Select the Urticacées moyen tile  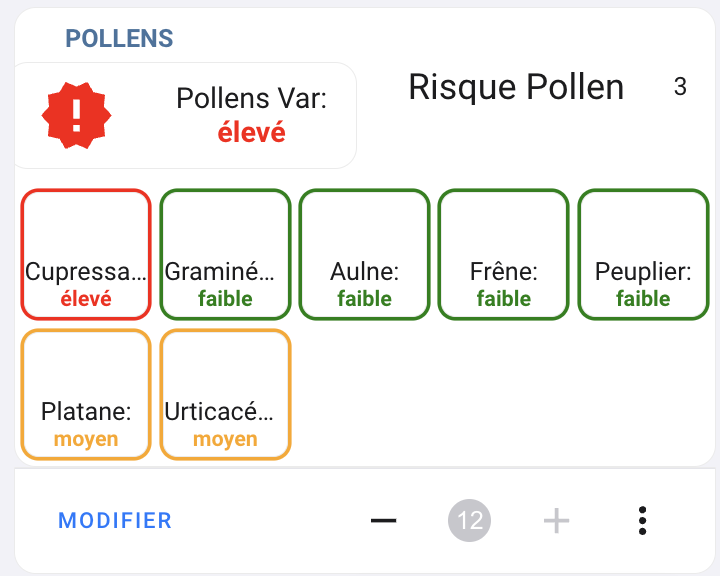pos(225,395)
